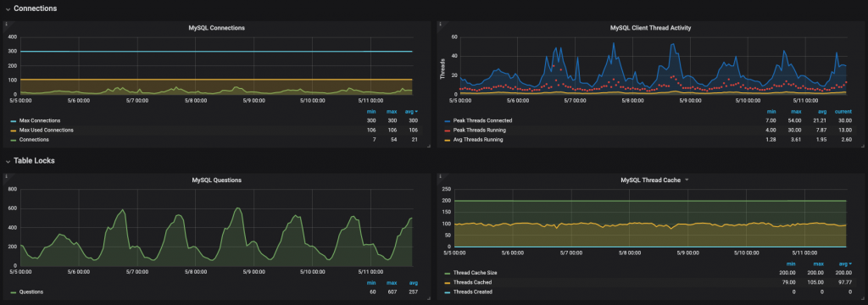868x305 pixels.
Task: Sort MySQL Connections legend by max column
Action: 392,111
